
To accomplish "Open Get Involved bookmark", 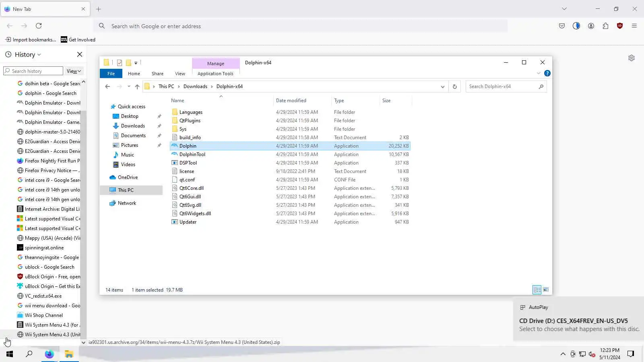I will [78, 39].
